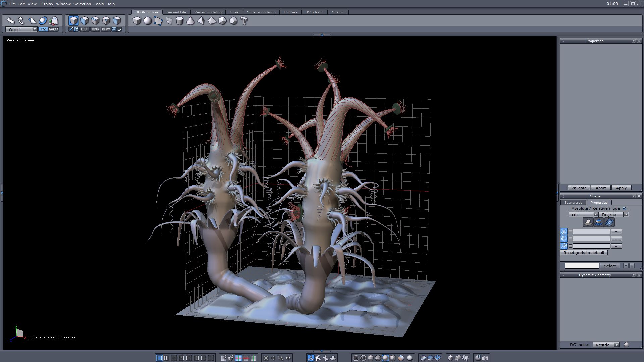Click the round DG mode indicator
Screen dimensions: 644x362
(626, 345)
